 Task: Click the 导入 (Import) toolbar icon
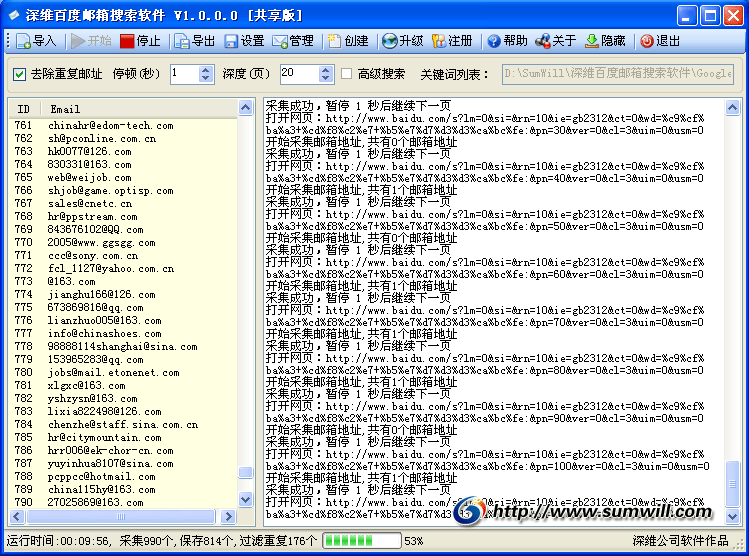(24, 41)
